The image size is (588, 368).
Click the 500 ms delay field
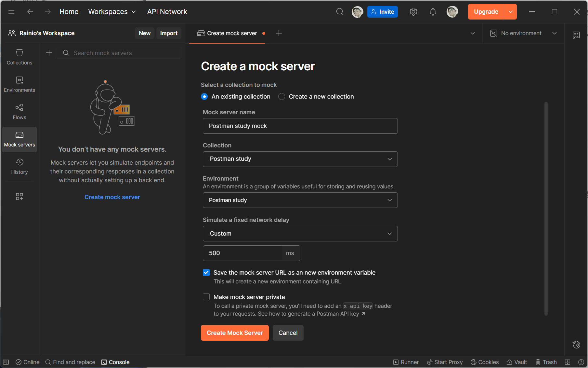coord(252,253)
